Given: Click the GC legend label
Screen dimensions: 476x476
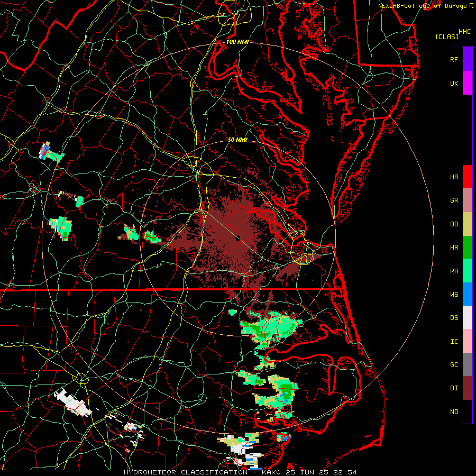Looking at the screenshot, I should pos(454,364).
